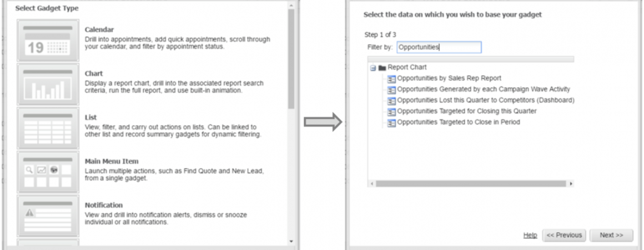Select the Calendar gadget thumbnail icon
This screenshot has width=644, height=250.
48,41
